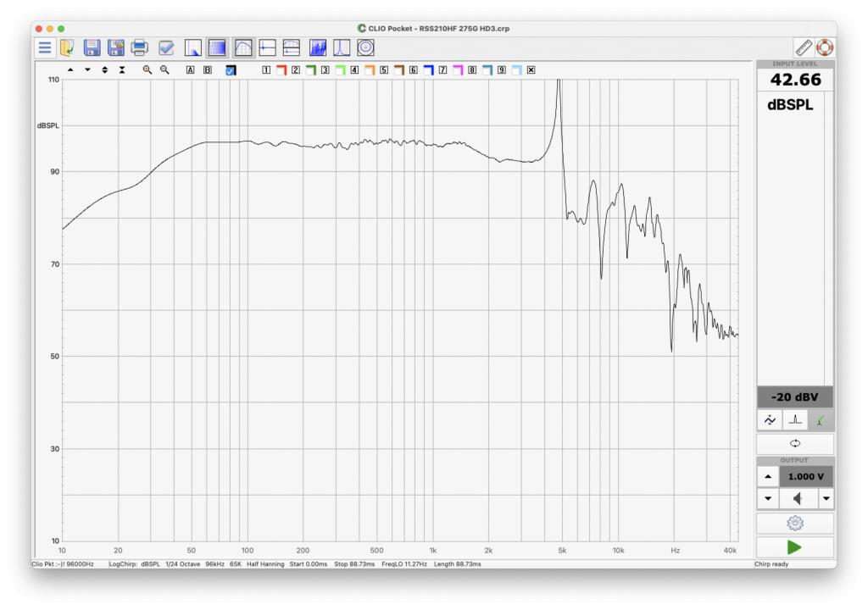
Task: Open output dropdown arrow beside speaker
Action: pyautogui.click(x=826, y=499)
